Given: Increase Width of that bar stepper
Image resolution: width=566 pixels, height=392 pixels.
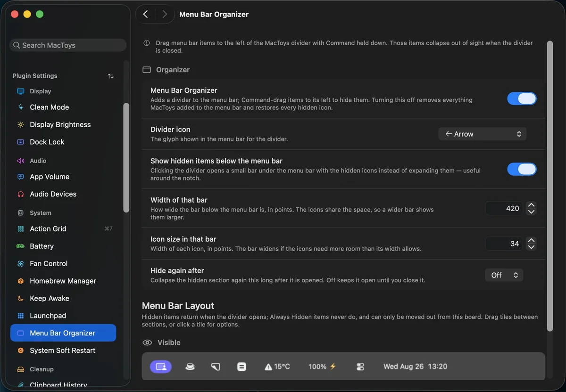Looking at the screenshot, I should click(x=531, y=205).
